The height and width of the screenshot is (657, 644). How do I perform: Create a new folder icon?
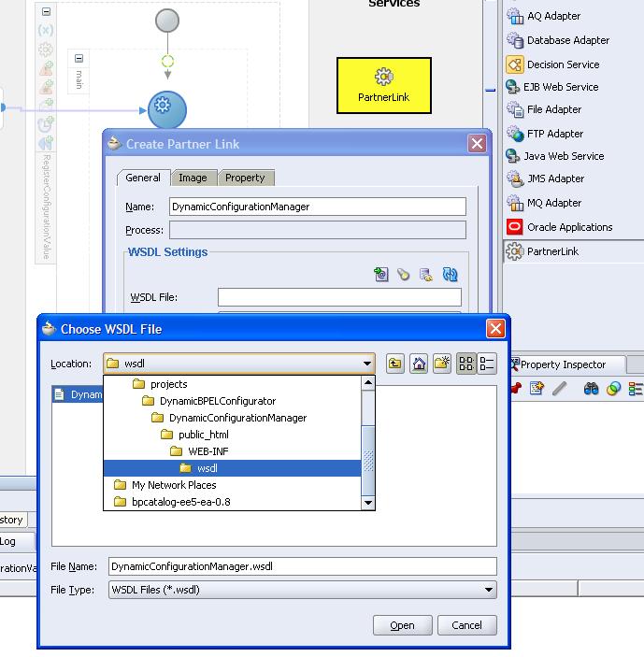pos(441,364)
